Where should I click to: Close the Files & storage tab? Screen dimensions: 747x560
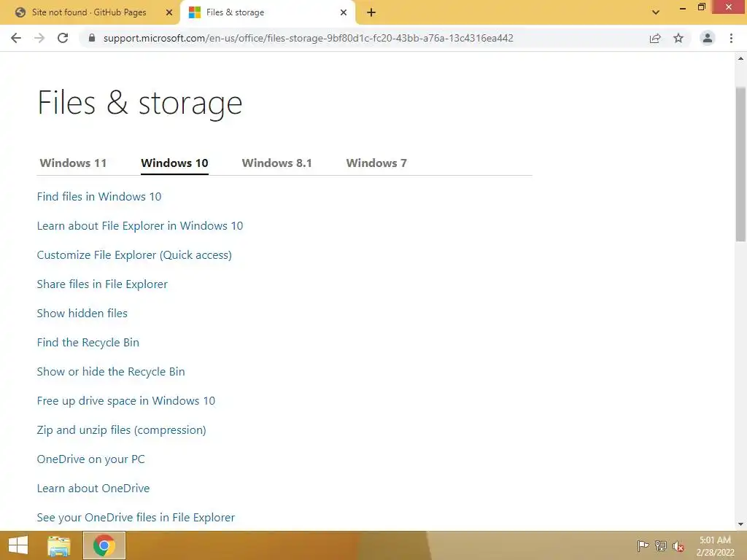pos(344,12)
